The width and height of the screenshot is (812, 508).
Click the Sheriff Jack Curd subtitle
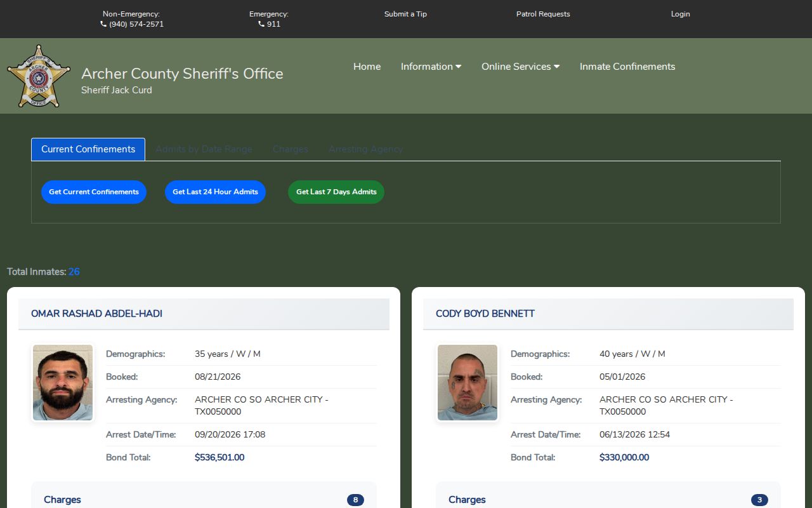[x=117, y=90]
